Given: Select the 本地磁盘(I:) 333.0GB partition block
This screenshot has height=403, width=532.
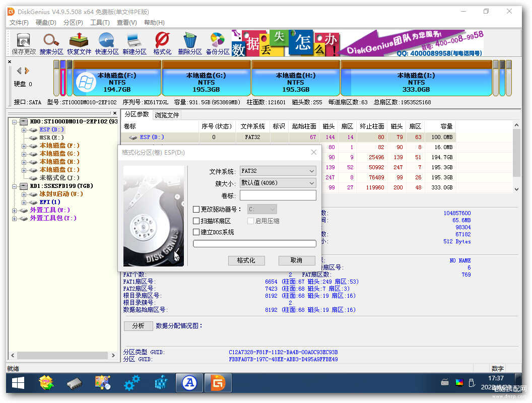Looking at the screenshot, I should [x=416, y=79].
